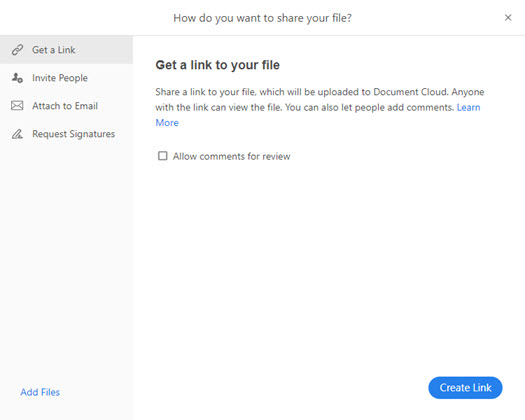Click the Allow comments for review label

click(231, 156)
